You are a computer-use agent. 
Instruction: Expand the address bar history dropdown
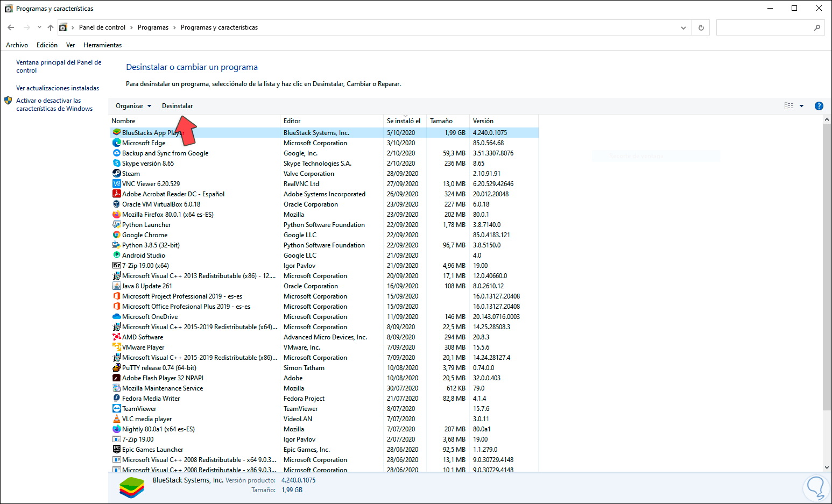(683, 27)
